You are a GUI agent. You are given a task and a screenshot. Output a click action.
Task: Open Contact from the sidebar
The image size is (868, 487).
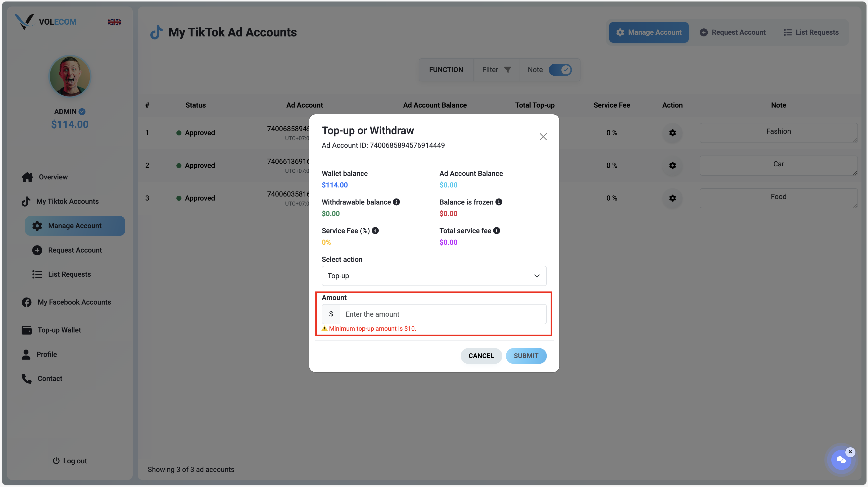[50, 378]
